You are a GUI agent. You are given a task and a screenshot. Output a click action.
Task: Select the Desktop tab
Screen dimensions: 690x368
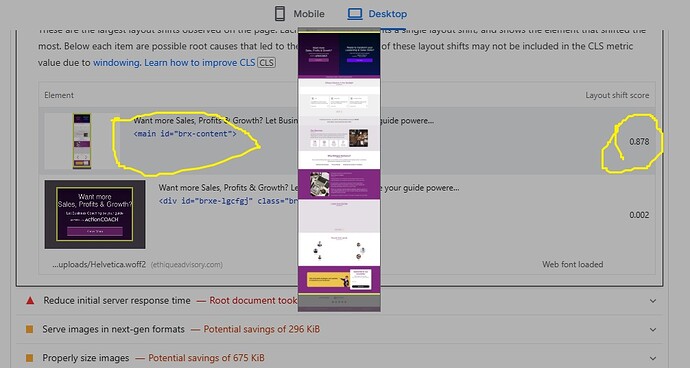(377, 14)
